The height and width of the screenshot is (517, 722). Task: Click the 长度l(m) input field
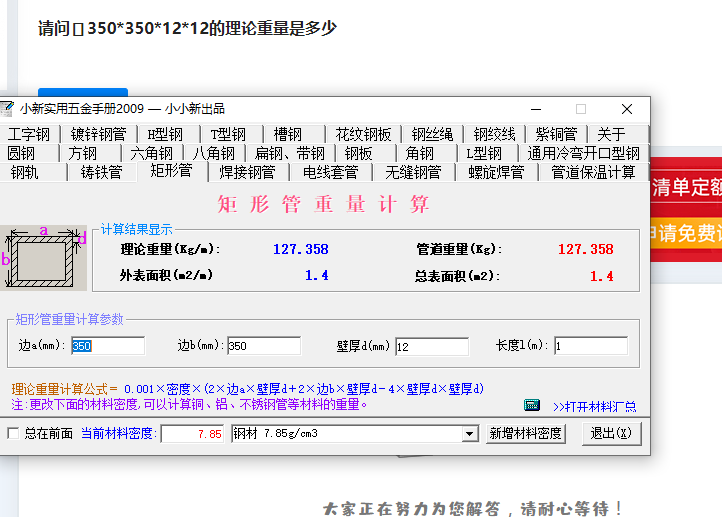click(x=591, y=346)
